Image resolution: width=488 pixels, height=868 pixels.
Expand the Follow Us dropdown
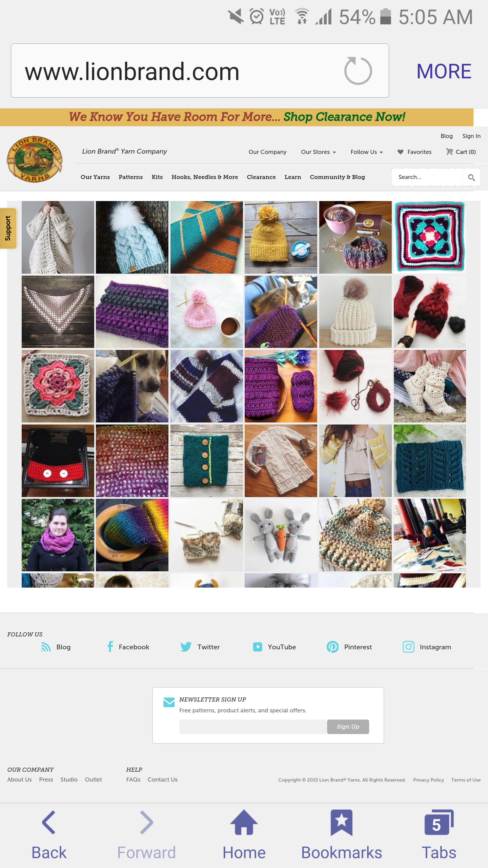(x=367, y=152)
